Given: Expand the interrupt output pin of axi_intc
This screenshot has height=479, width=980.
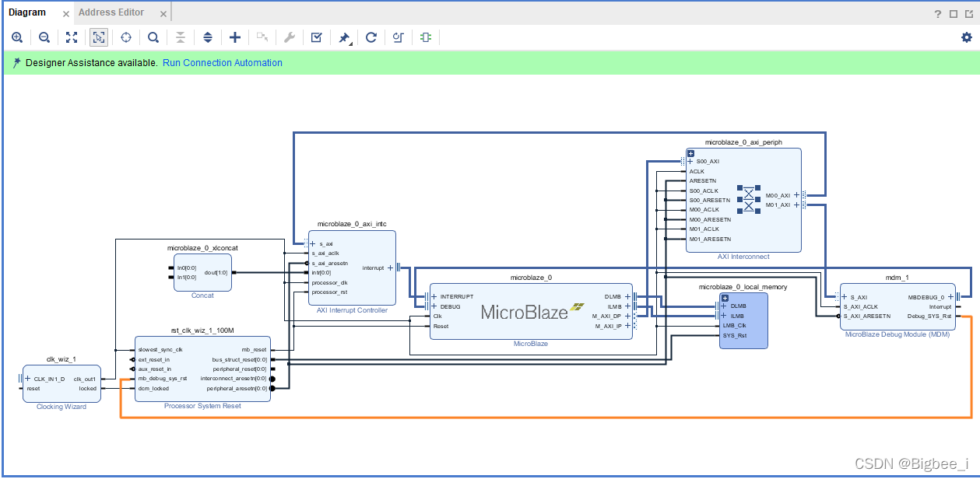Looking at the screenshot, I should click(390, 267).
